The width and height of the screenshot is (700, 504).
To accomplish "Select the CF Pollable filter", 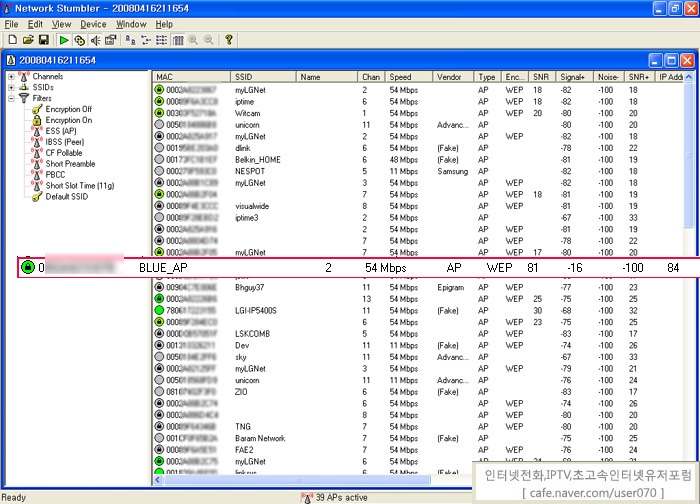I will click(64, 153).
